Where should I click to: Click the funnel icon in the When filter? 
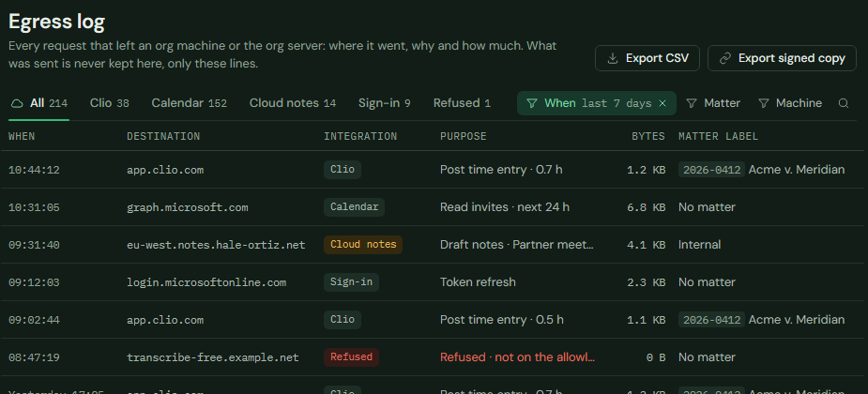coord(532,103)
